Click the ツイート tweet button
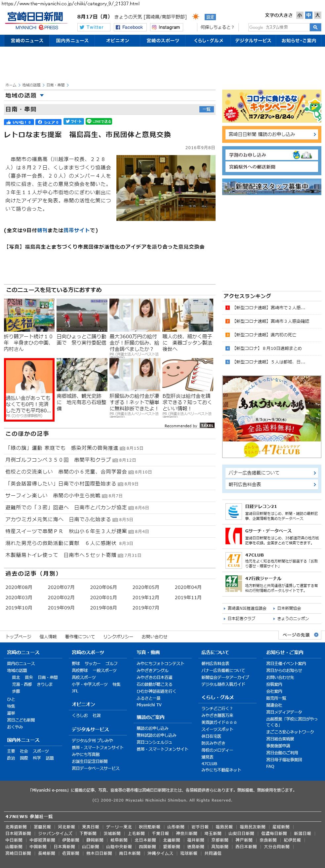The image size is (325, 868). [73, 122]
